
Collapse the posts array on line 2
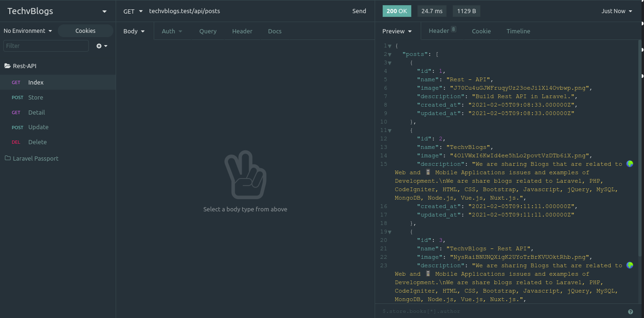pos(390,54)
